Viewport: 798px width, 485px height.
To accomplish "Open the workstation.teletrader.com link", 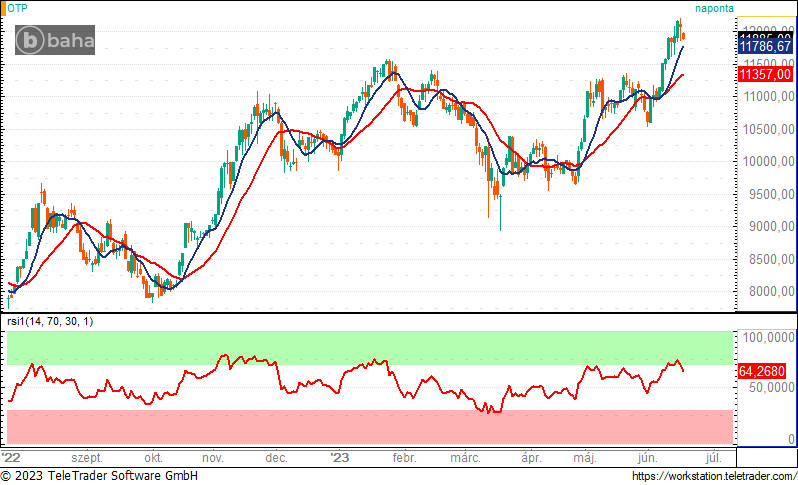I will point(714,476).
